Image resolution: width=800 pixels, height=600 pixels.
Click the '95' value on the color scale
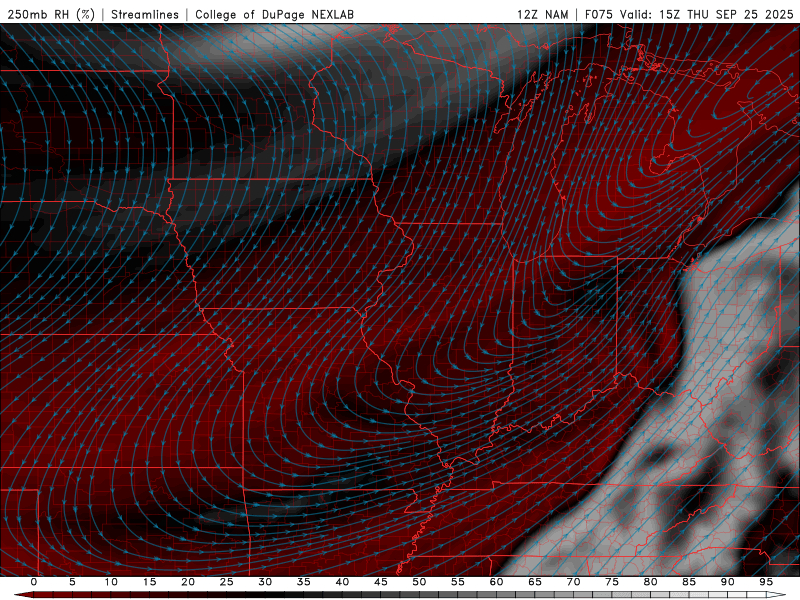(766, 582)
